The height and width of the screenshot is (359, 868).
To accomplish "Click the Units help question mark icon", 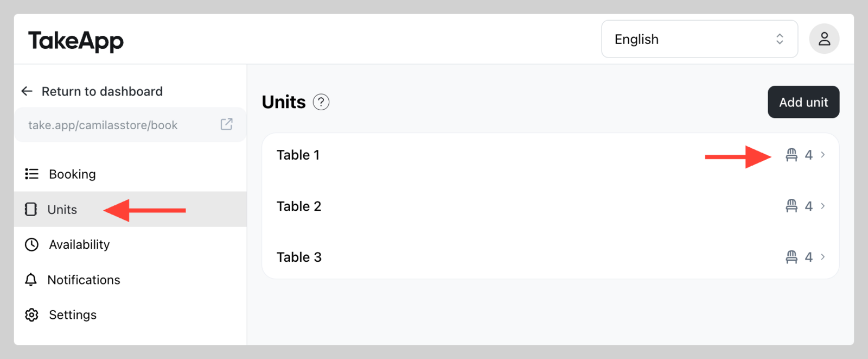I will point(321,102).
